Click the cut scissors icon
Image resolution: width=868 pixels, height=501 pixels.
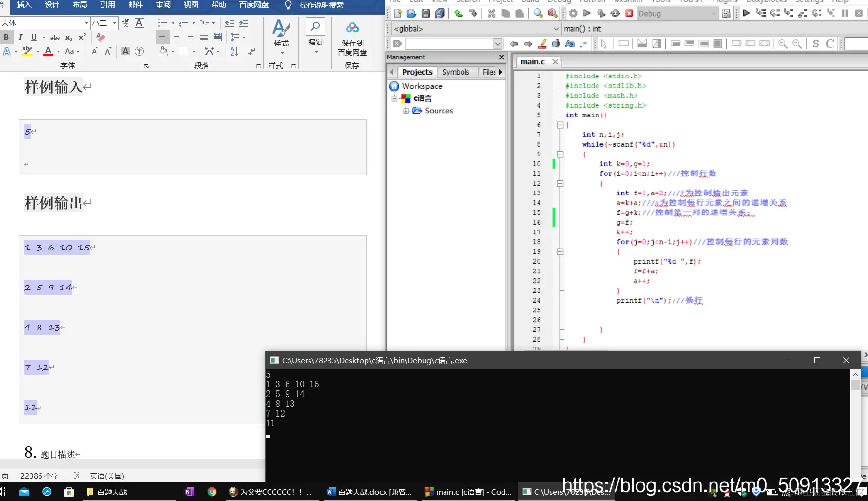click(491, 13)
